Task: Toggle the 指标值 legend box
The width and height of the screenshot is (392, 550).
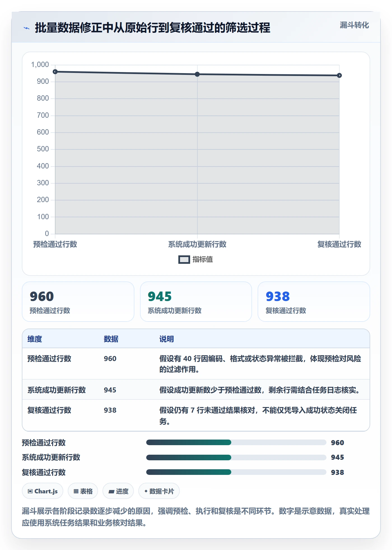Action: pos(184,260)
